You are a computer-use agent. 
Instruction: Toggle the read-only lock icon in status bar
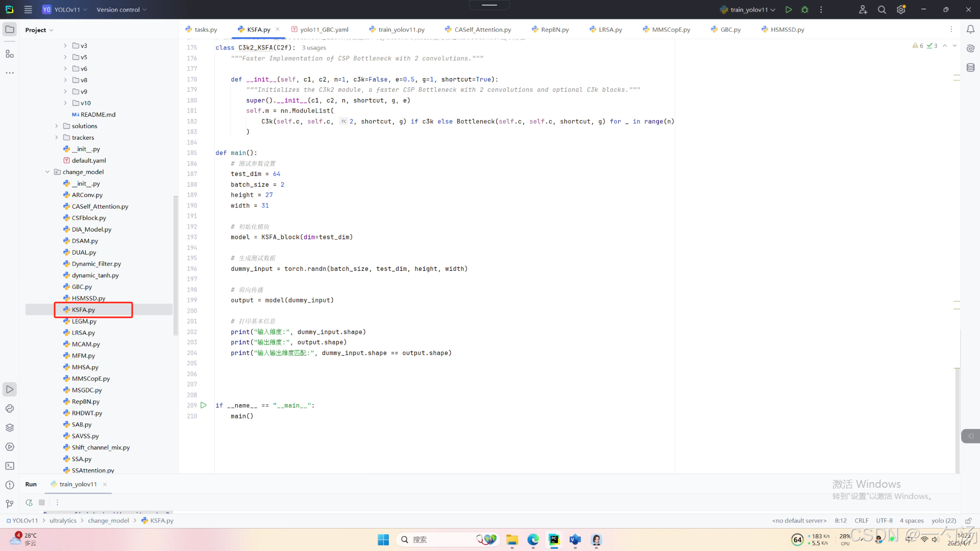point(968,521)
